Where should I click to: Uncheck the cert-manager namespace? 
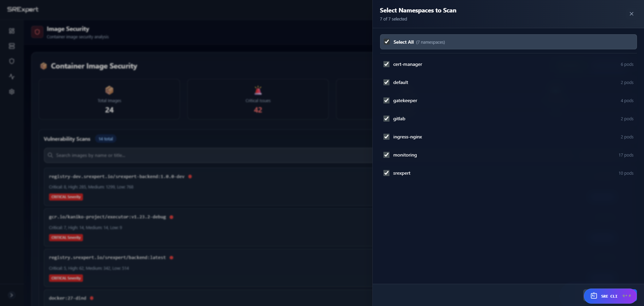point(386,64)
